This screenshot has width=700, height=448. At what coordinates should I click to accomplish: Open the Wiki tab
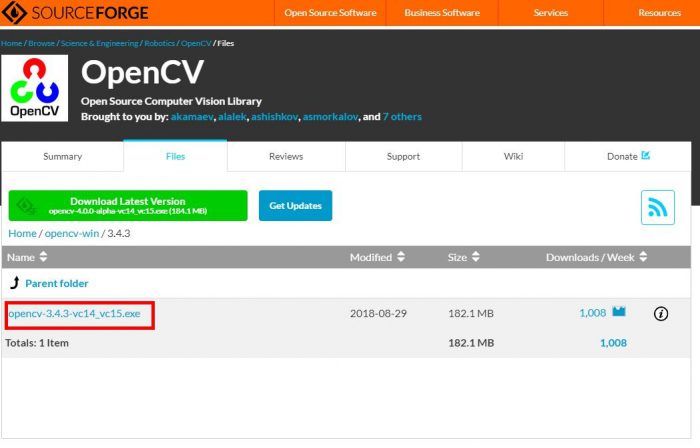[x=513, y=157]
